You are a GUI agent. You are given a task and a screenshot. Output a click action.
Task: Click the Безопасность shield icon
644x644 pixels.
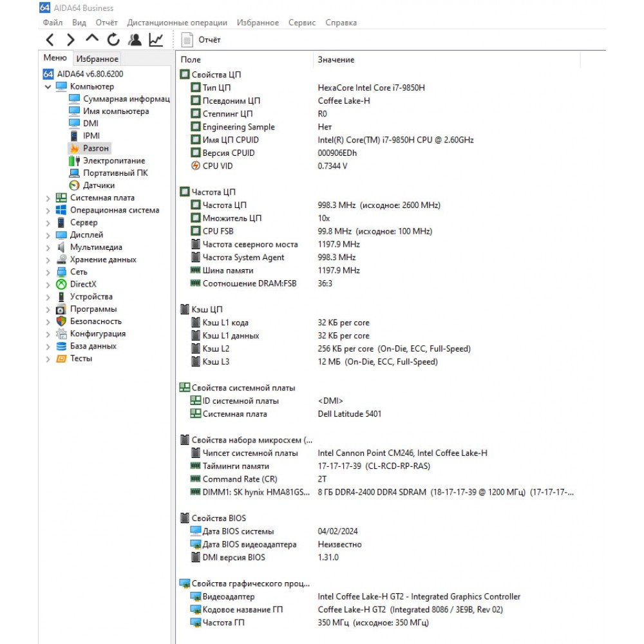pos(61,321)
